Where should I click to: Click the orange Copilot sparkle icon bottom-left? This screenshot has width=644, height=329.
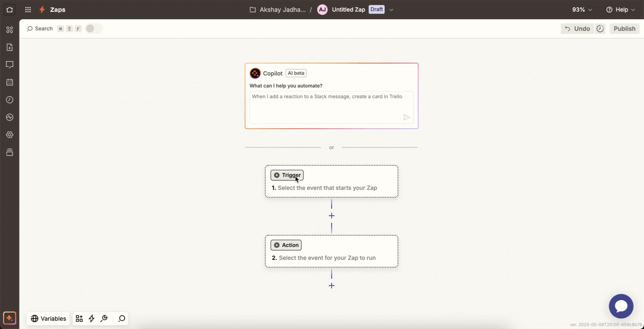pos(10,318)
